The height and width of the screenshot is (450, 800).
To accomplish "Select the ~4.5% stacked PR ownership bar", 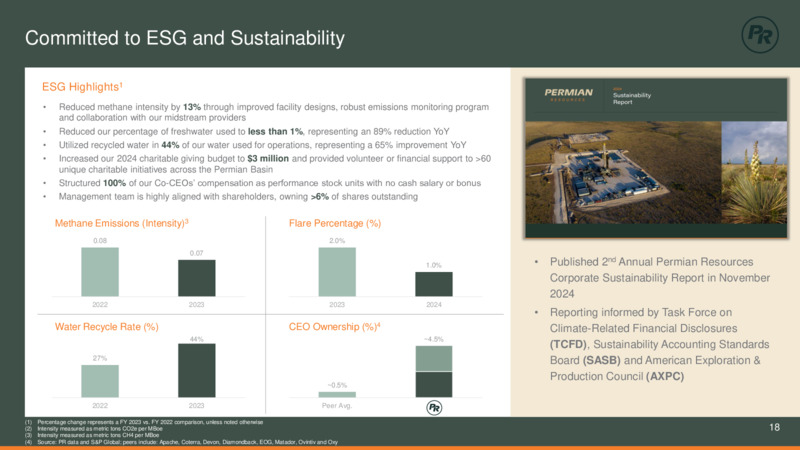I will [x=434, y=371].
